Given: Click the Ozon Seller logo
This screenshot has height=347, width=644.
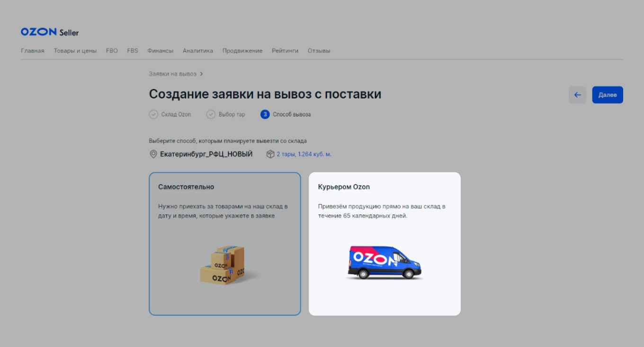Looking at the screenshot, I should [x=50, y=32].
